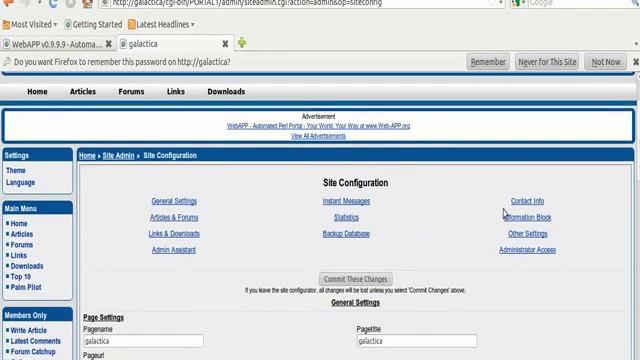Choose Never for This Site

547,62
